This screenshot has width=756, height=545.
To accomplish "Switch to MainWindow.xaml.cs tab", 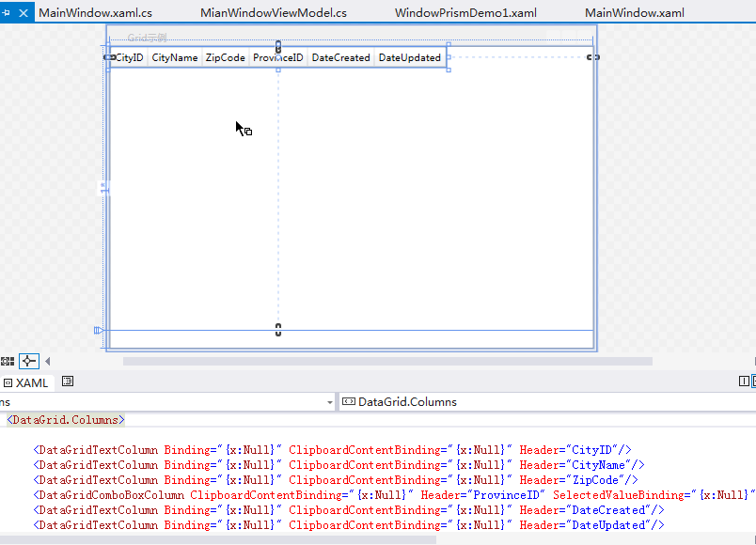I will (x=95, y=13).
